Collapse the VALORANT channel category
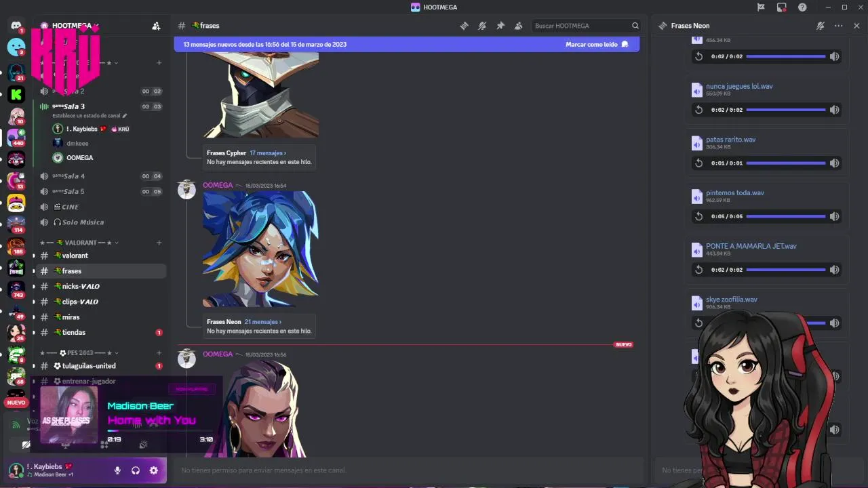868x488 pixels. 79,243
